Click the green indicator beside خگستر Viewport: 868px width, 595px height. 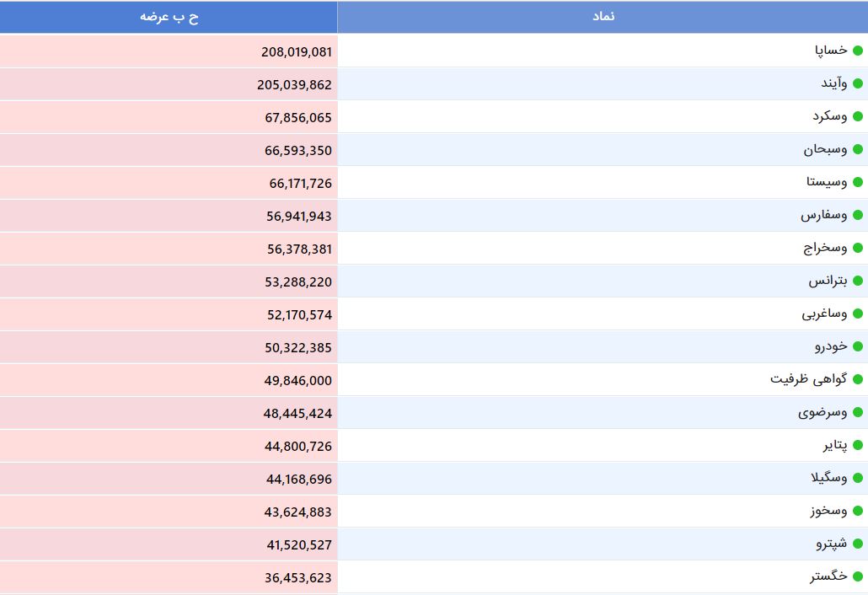(857, 577)
